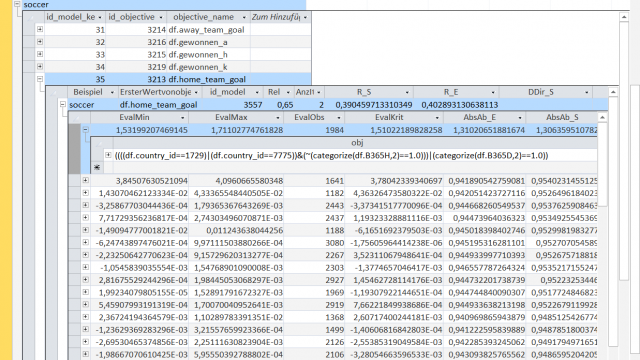Collapse the df.home_team_goal row 35
This screenshot has height=360, width=640.
40,79
